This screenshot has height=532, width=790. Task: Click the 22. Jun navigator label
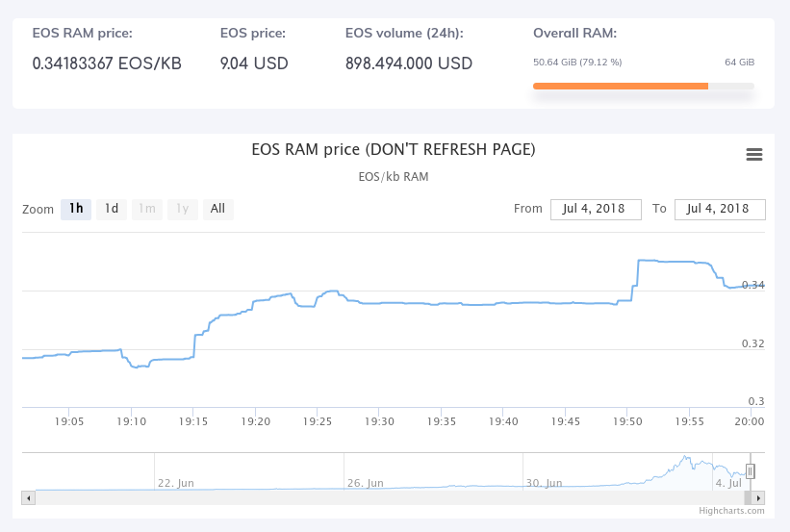coord(176,483)
